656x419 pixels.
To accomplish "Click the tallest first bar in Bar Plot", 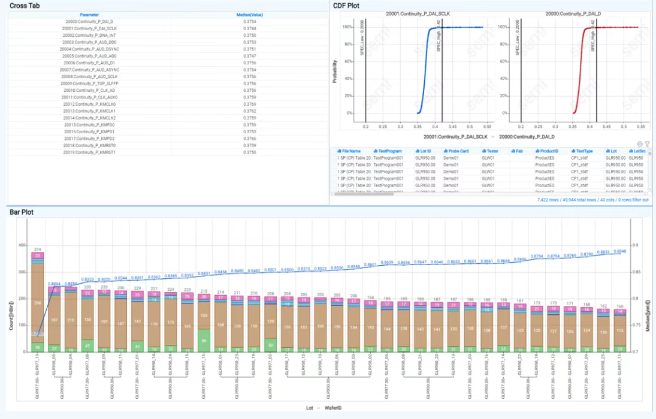I will coord(38,300).
